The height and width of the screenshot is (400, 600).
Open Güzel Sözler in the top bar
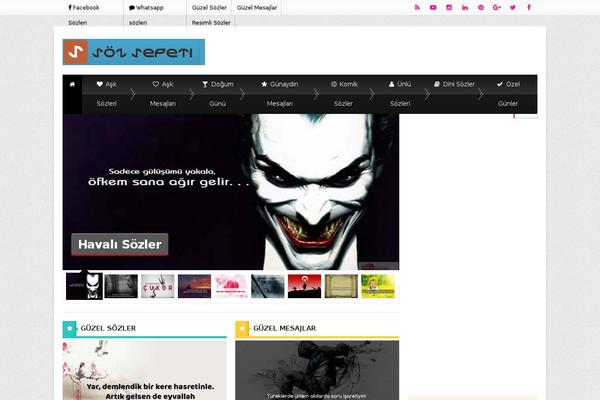(x=209, y=8)
